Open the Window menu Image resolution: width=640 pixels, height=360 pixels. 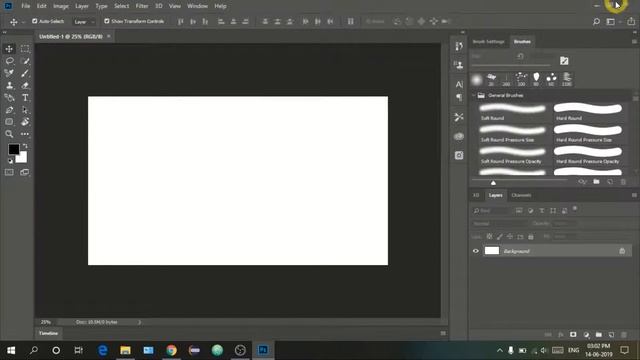click(198, 6)
